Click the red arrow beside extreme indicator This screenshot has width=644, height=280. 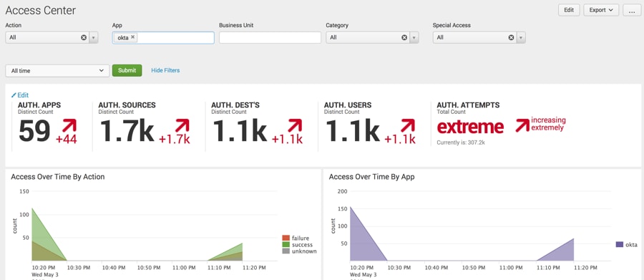point(522,125)
